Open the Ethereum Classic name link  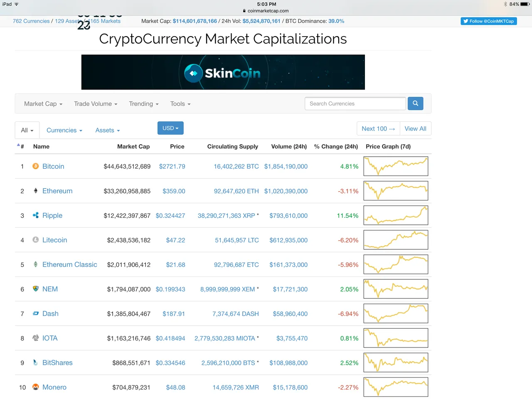70,264
